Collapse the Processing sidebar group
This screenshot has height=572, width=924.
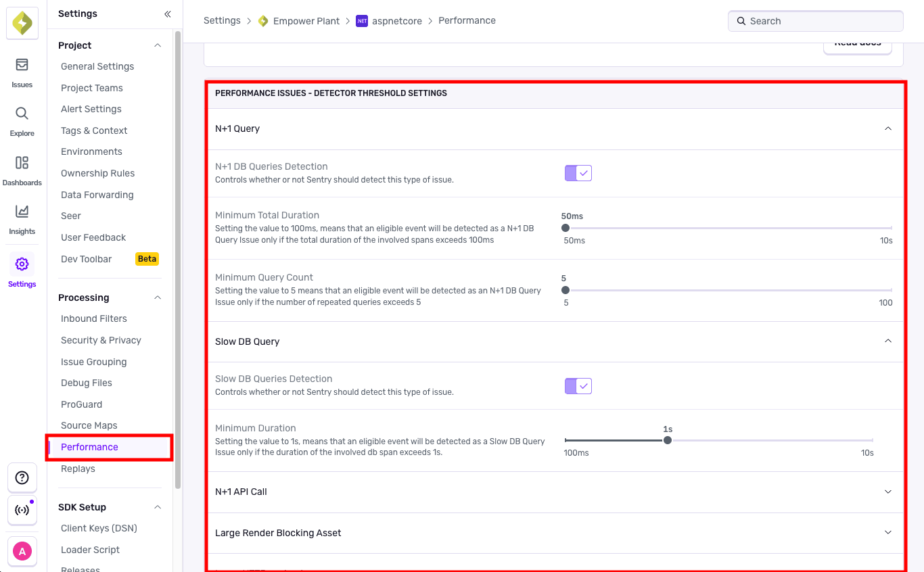point(158,297)
